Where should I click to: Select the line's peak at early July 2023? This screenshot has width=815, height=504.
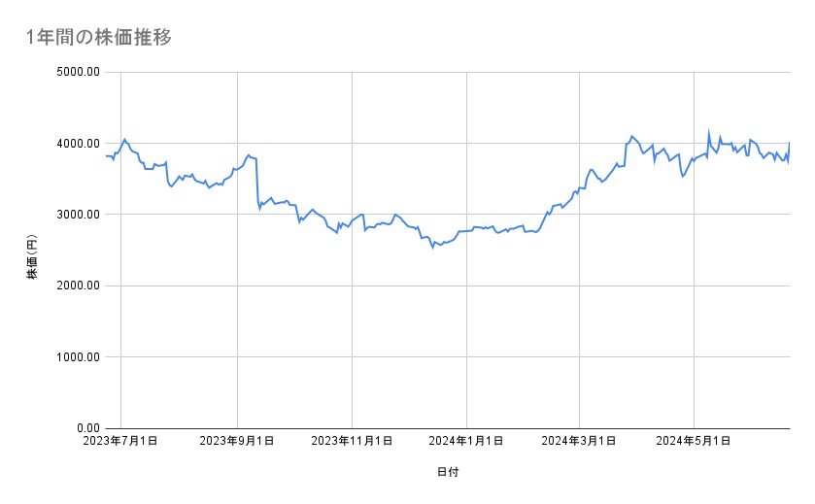coord(124,140)
